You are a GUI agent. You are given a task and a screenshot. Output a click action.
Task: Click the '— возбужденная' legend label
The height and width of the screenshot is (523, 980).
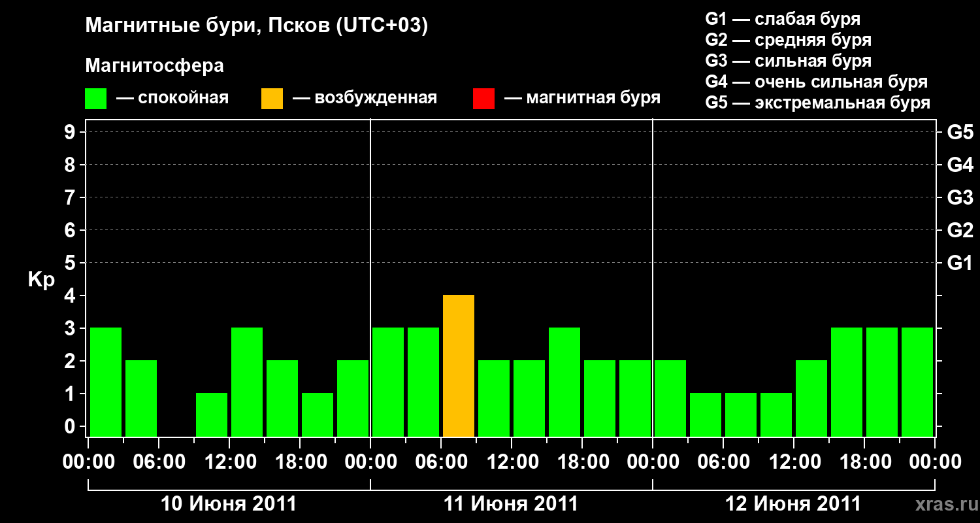pos(365,98)
